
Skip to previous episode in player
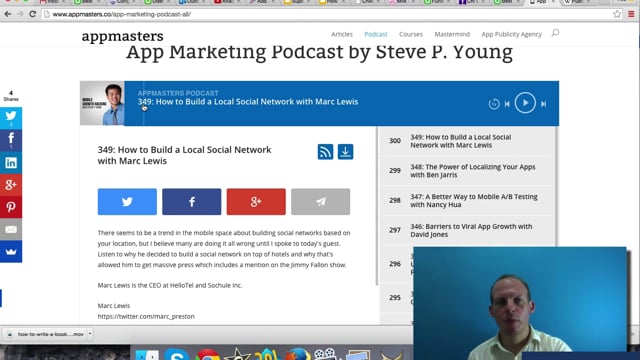507,104
